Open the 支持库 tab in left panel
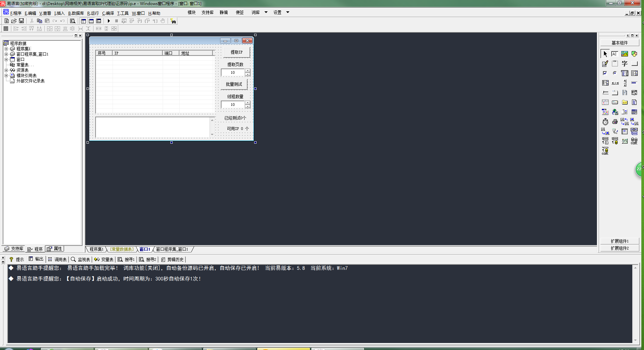Image resolution: width=644 pixels, height=350 pixels. point(14,249)
